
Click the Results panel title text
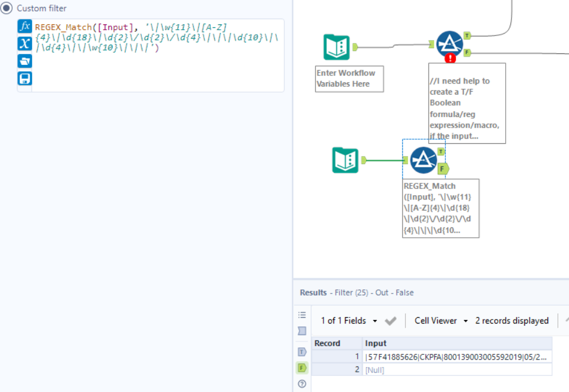pos(356,292)
